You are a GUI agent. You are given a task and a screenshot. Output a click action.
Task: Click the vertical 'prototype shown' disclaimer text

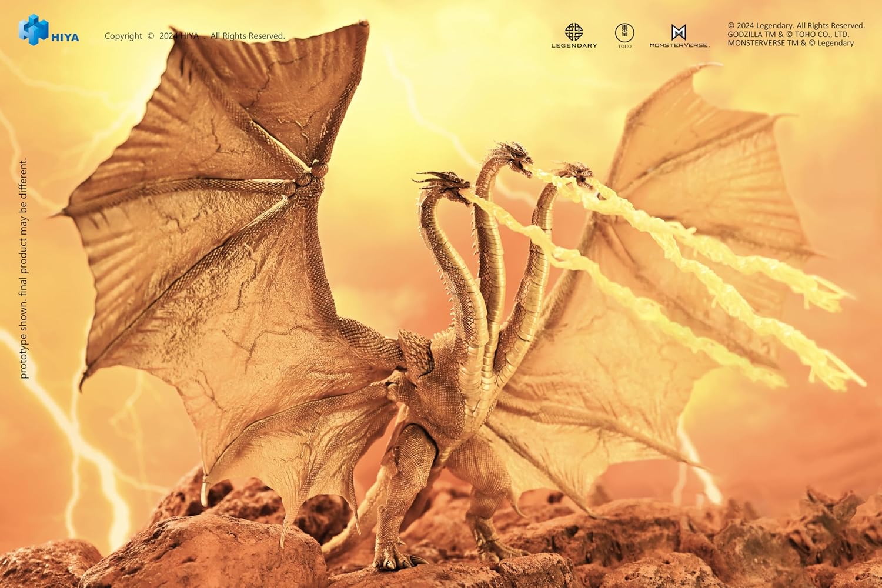tap(24, 268)
